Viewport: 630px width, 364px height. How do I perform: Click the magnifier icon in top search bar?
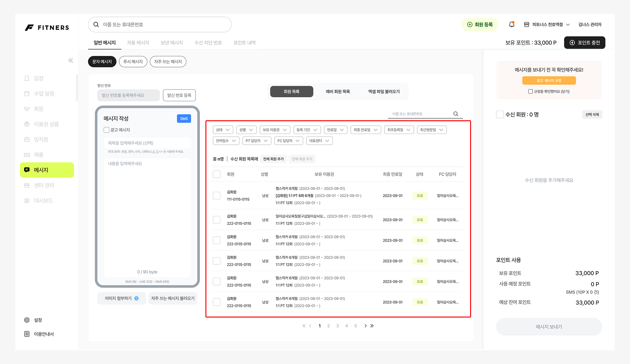click(96, 24)
